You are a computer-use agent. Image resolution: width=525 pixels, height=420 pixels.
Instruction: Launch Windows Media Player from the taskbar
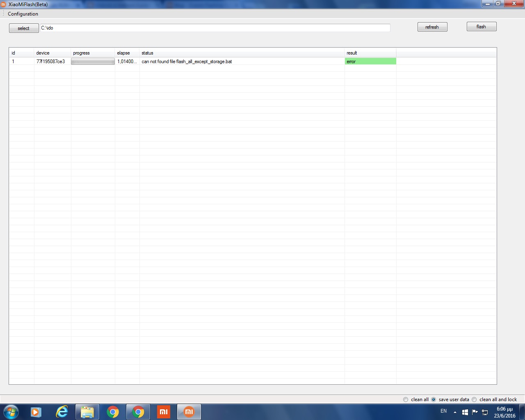(36, 412)
